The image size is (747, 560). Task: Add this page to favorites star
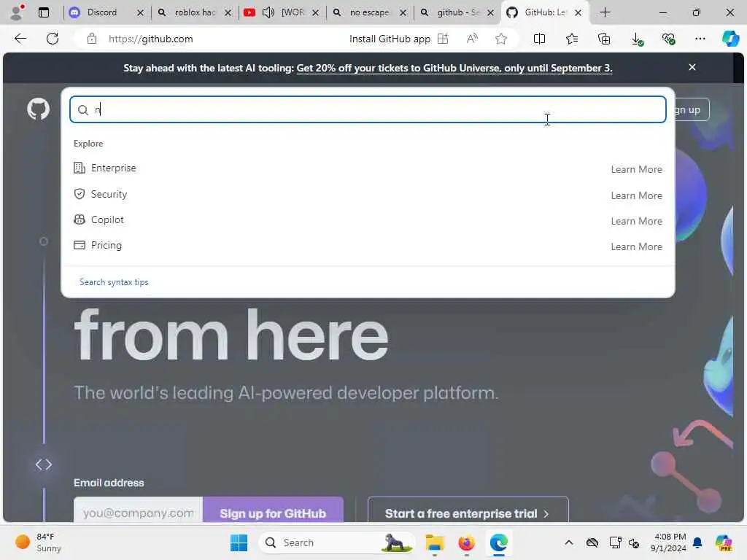coord(500,39)
